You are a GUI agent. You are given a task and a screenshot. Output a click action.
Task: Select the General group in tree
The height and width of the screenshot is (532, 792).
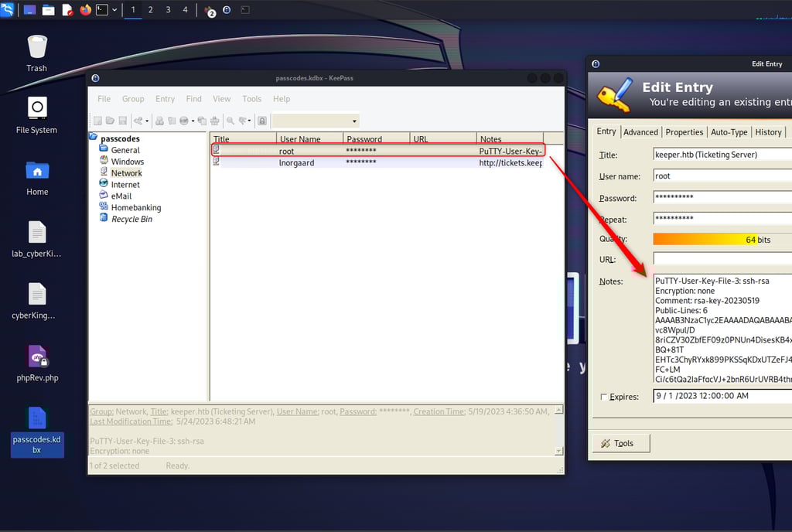[125, 150]
